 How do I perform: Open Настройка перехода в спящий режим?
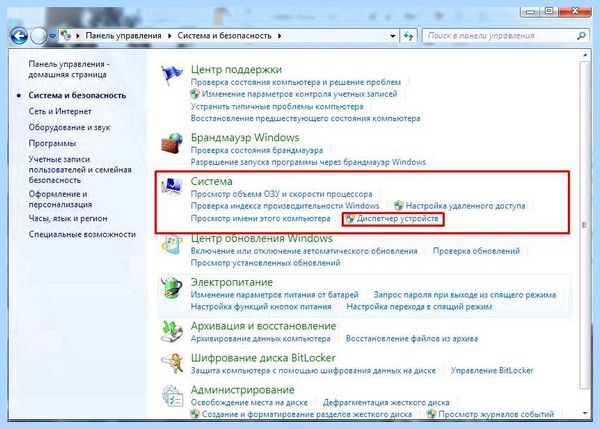419,307
